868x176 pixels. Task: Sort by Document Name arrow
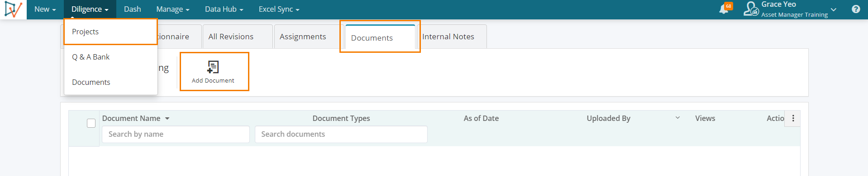(167, 118)
